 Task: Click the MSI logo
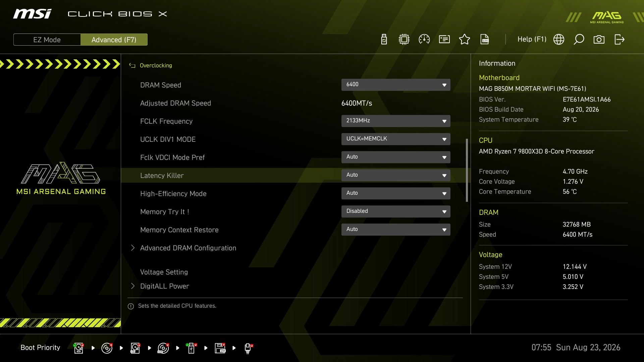tap(32, 14)
